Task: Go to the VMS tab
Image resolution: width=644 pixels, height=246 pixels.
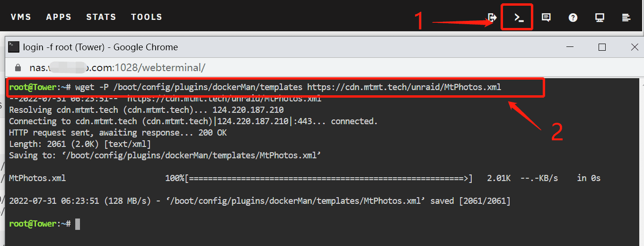Action: pyautogui.click(x=21, y=17)
